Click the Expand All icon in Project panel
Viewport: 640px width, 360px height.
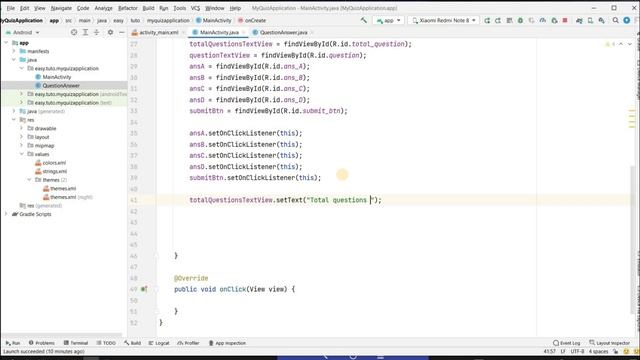pyautogui.click(x=85, y=32)
